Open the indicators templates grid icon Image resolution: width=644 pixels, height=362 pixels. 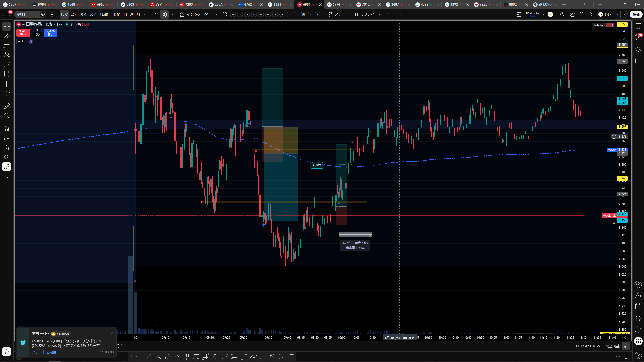(225, 14)
